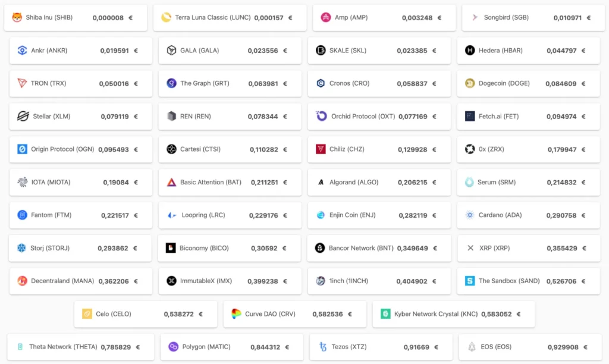This screenshot has height=364, width=609.
Task: Click the Decentraland (MANA) icon
Action: pos(22,281)
